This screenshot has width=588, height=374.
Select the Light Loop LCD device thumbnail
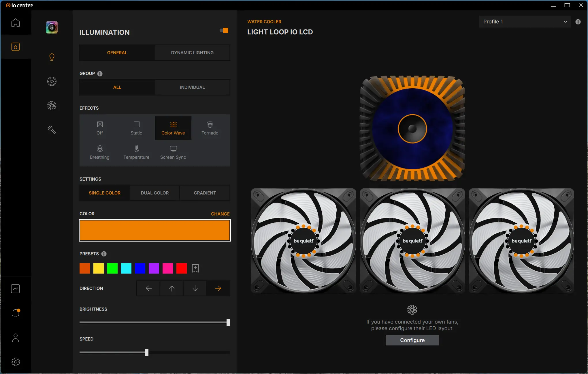pos(52,27)
